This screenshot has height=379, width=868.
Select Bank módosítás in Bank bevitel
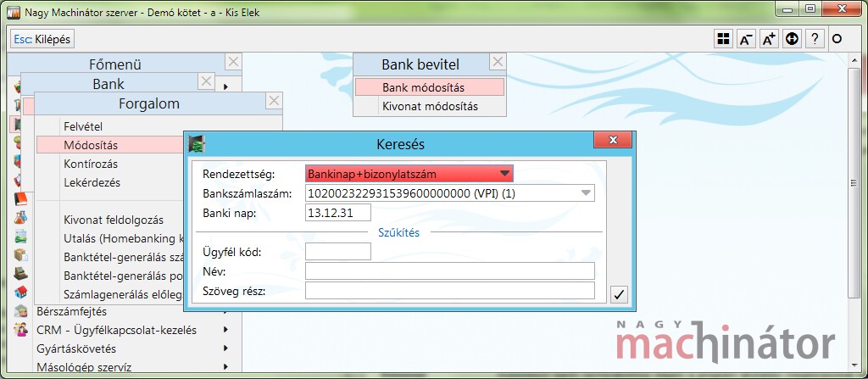[430, 87]
